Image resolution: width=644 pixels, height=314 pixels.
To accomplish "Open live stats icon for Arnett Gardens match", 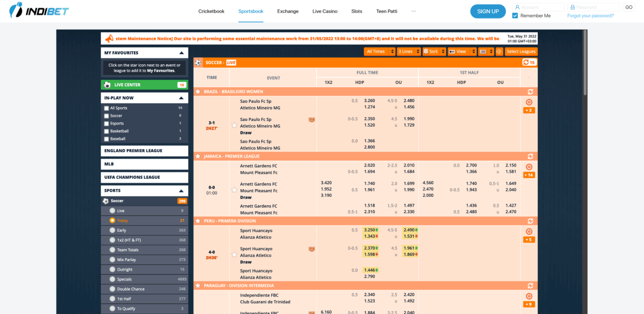I will pyautogui.click(x=529, y=167).
